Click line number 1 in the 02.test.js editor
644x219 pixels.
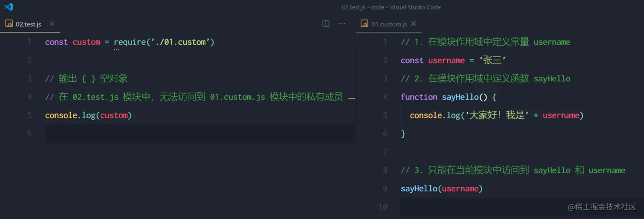coord(29,42)
